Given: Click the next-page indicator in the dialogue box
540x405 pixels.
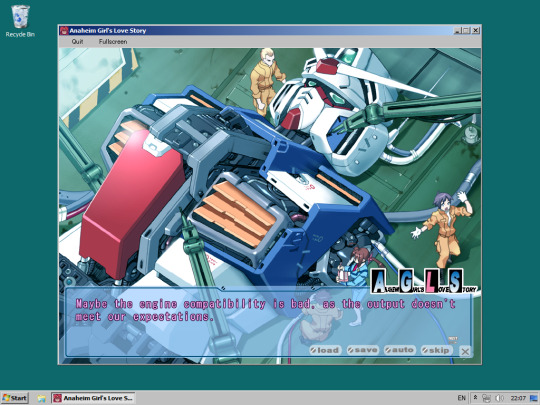Looking at the screenshot, I should [x=453, y=340].
